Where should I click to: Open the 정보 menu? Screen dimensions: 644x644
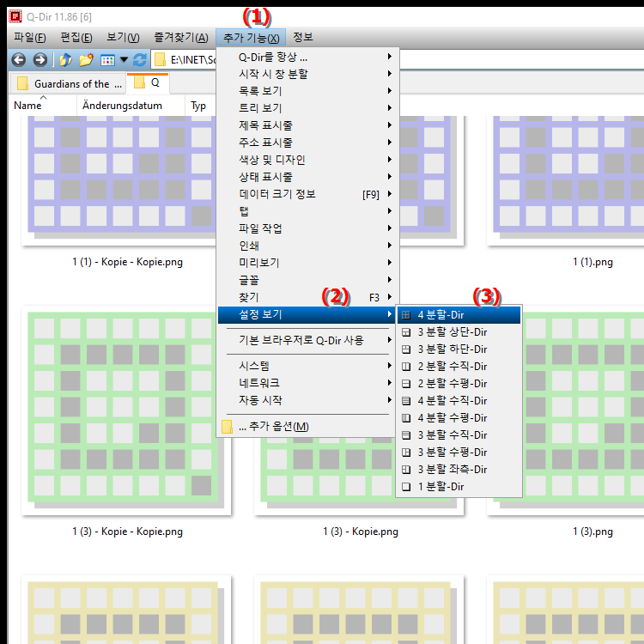pos(303,38)
